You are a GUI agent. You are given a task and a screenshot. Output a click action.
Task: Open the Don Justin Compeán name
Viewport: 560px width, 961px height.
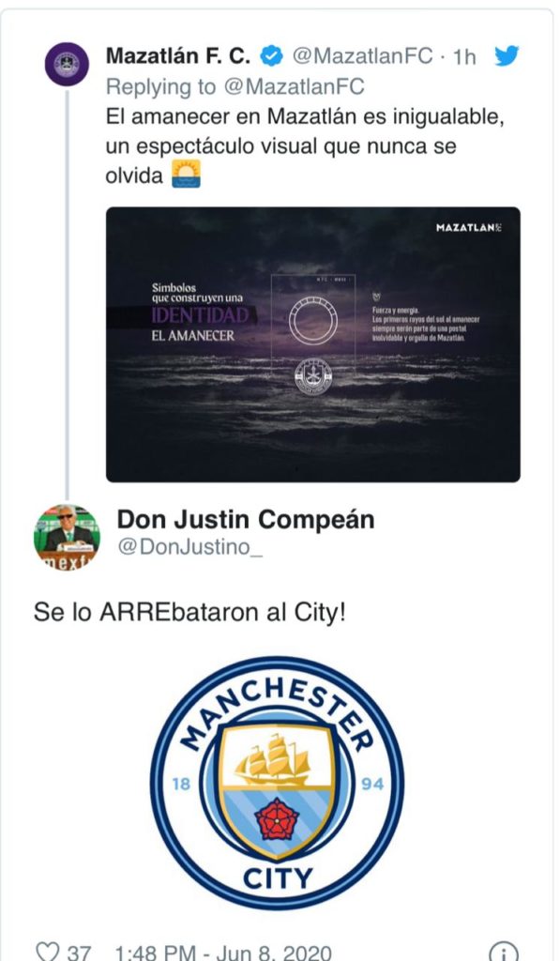(246, 519)
